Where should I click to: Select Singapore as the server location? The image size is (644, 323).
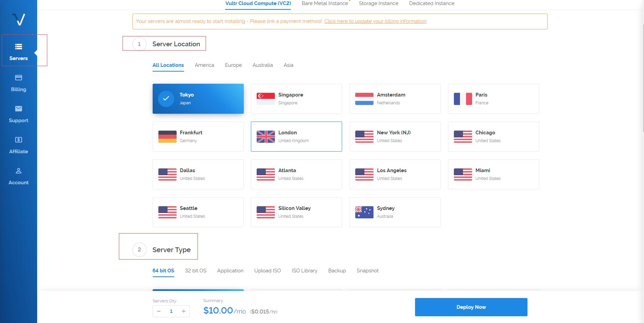pyautogui.click(x=296, y=99)
